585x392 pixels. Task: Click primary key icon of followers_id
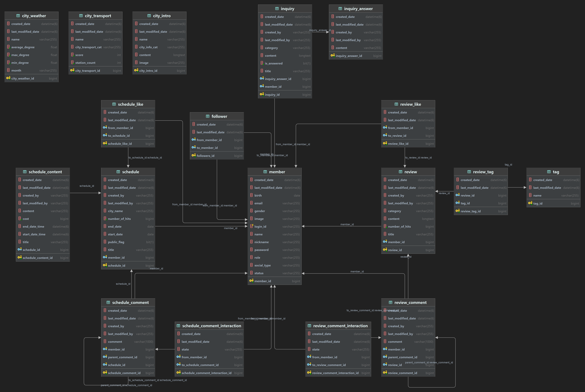coord(194,155)
